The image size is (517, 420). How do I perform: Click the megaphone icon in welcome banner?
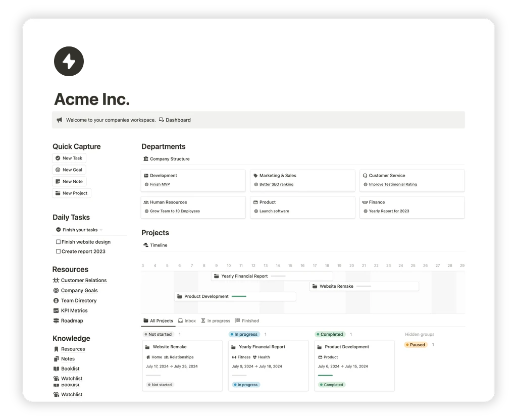[60, 120]
